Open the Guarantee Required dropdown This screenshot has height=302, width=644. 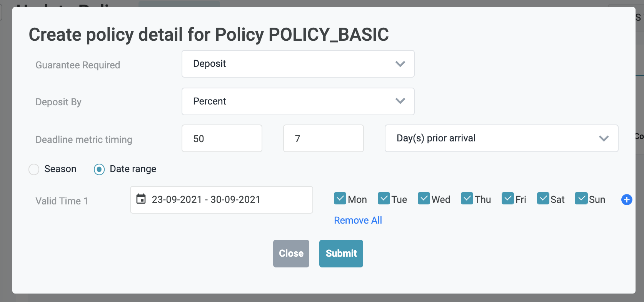pyautogui.click(x=298, y=64)
